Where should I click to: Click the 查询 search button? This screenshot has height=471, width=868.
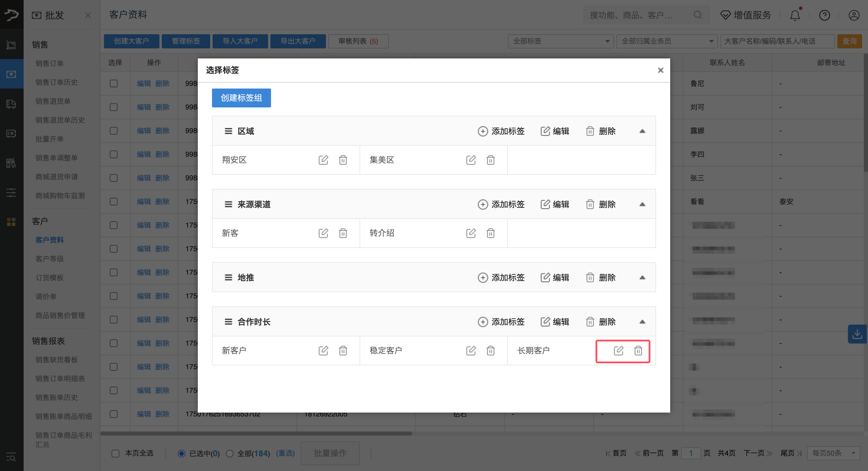pyautogui.click(x=849, y=41)
